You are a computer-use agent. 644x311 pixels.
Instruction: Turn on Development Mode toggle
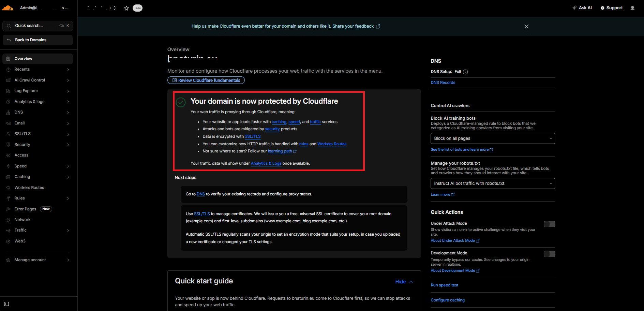(549, 254)
